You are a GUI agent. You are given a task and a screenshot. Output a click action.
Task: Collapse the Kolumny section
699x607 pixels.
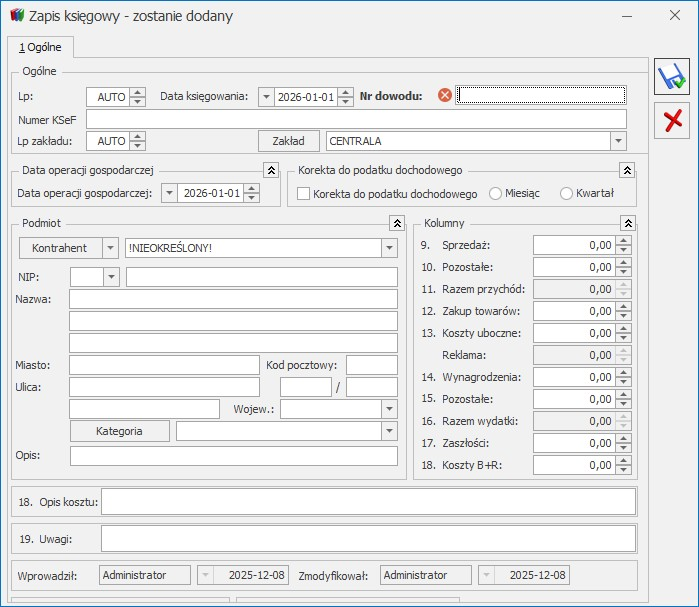point(627,223)
